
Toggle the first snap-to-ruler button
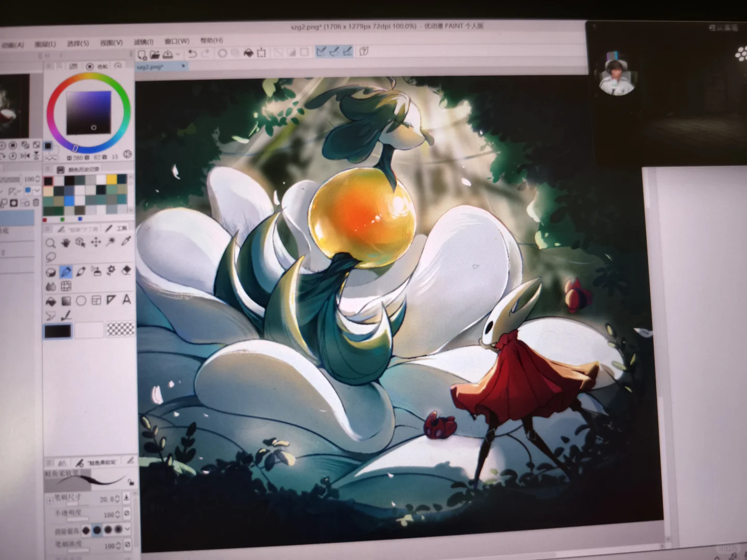tap(322, 51)
